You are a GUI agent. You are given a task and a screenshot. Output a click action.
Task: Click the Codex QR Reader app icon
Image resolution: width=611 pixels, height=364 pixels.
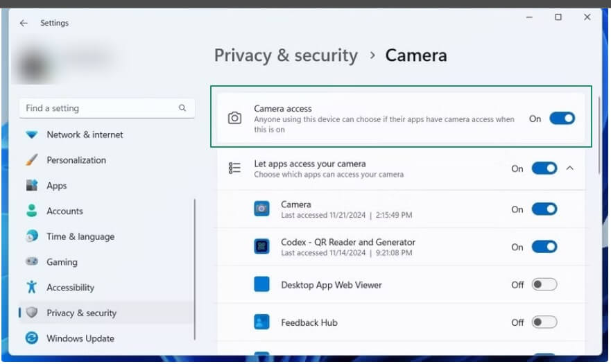point(261,247)
